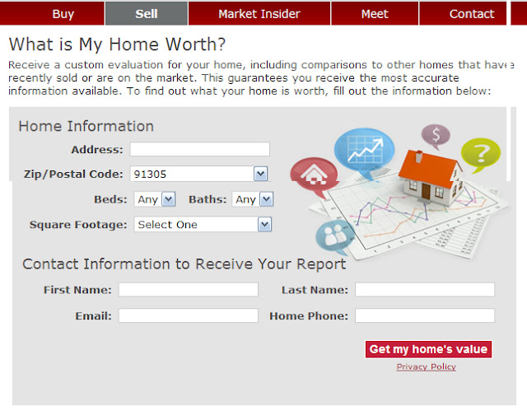
Task: Click the First Name input field
Action: (189, 289)
